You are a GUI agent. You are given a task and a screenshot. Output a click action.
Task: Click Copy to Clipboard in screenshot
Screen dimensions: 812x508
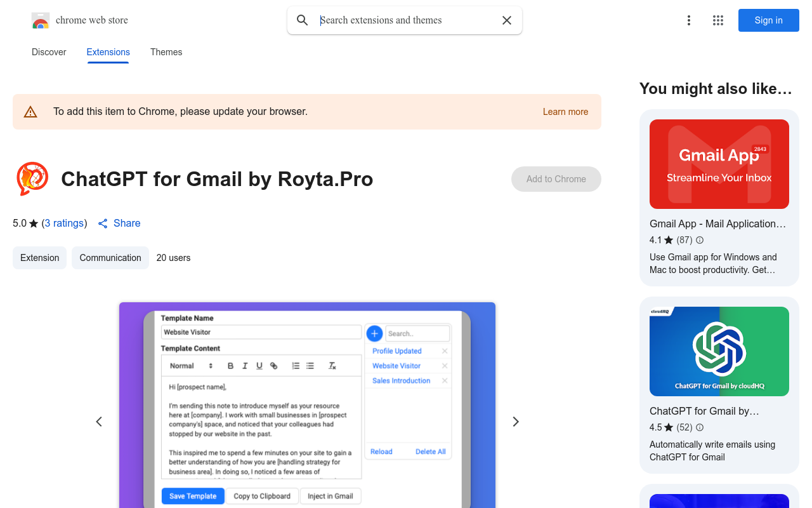tap(262, 496)
